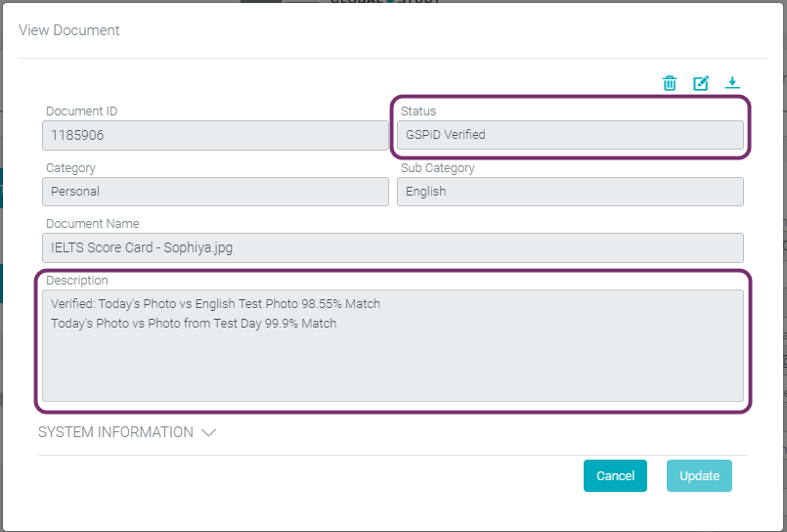
Task: Click the 98.55% Match description line
Action: 215,303
